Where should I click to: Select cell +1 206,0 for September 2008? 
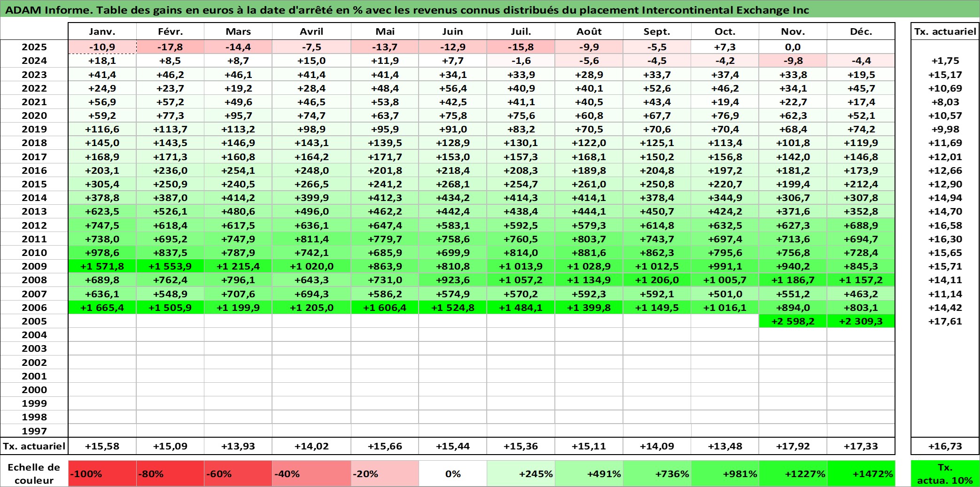pyautogui.click(x=657, y=280)
